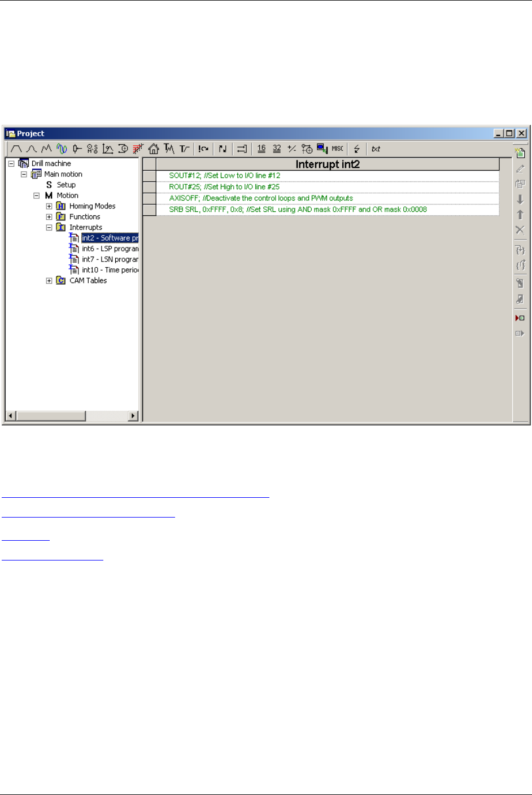The image size is (532, 795).
Task: Collapse the Drill machine tree node
Action: point(11,164)
